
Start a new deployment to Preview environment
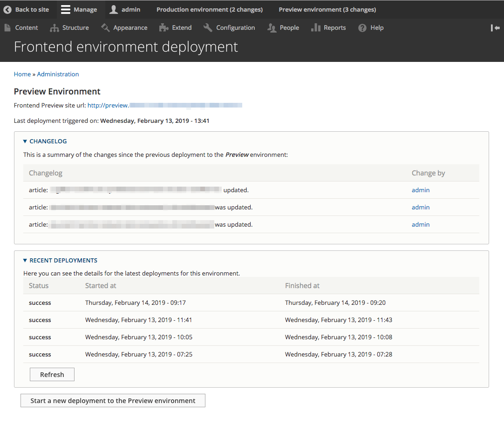click(x=113, y=401)
